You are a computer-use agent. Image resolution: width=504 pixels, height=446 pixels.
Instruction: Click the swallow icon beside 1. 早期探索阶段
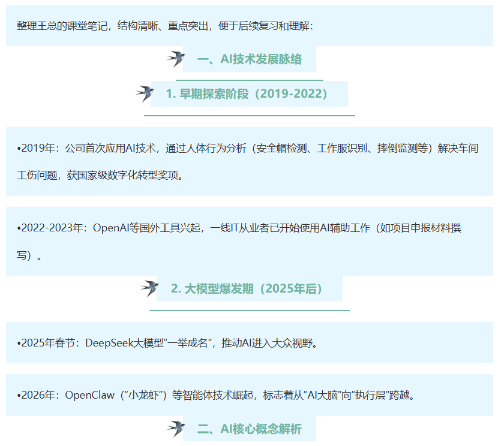[x=145, y=93]
